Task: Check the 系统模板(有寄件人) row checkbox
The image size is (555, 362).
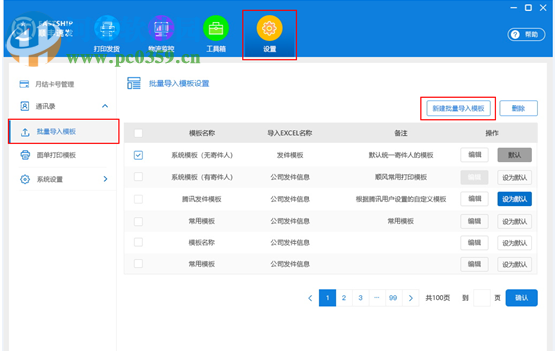Action: [138, 177]
